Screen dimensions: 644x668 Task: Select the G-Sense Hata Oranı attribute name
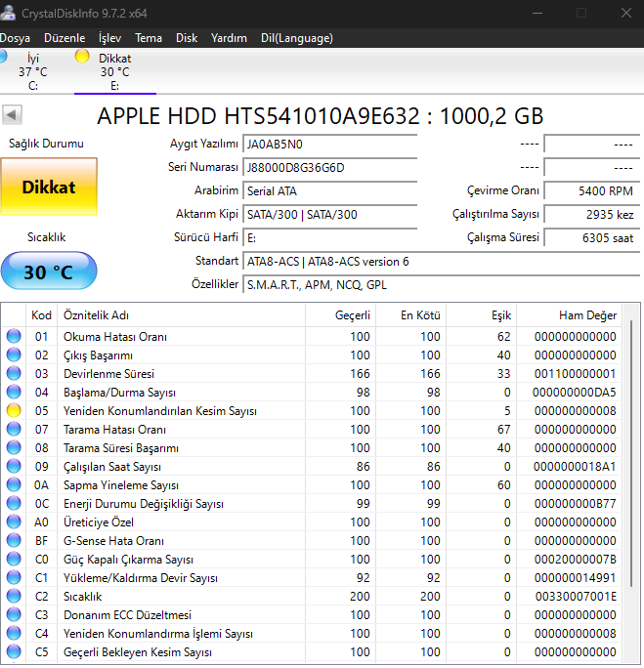[113, 541]
